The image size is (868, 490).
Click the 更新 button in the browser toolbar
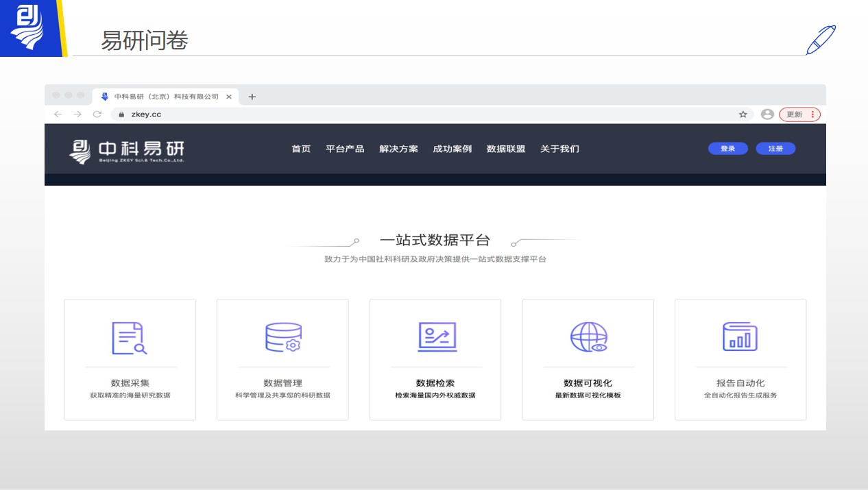(x=796, y=114)
